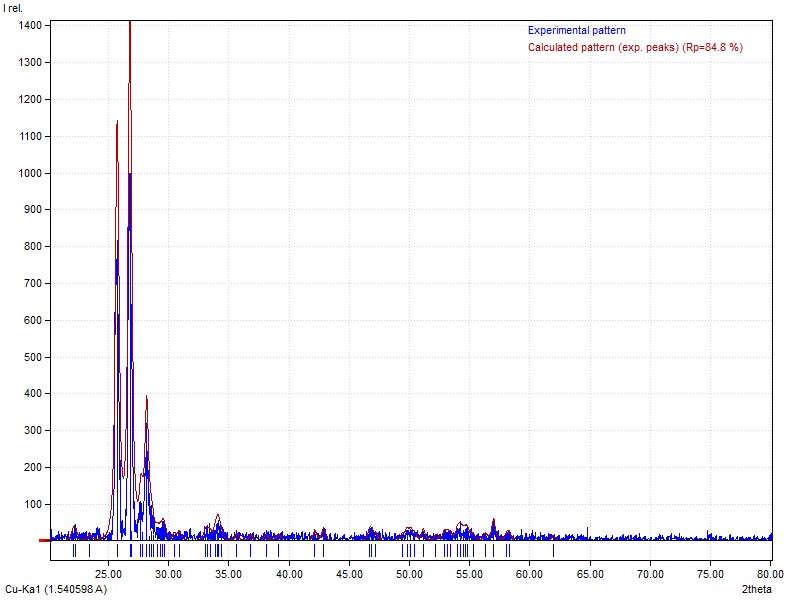Click the Experimental pattern legend label
This screenshot has width=800, height=600.
click(577, 31)
